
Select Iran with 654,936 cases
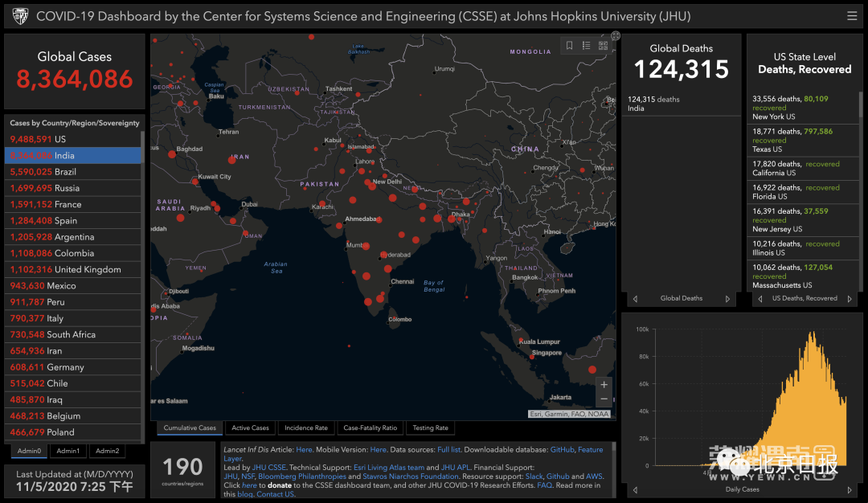click(x=72, y=351)
